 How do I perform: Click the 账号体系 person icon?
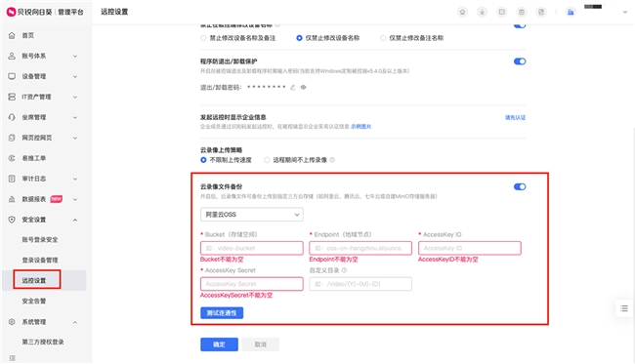(12, 56)
